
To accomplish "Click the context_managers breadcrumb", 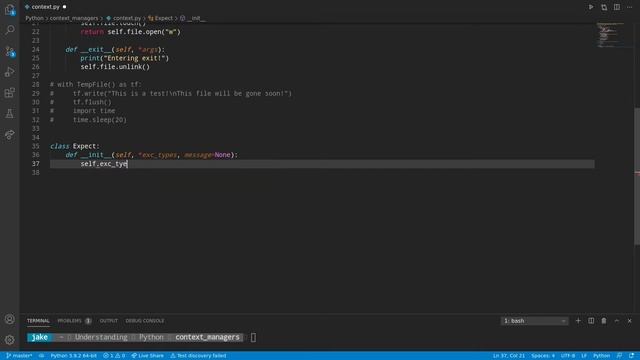I will click(x=74, y=18).
